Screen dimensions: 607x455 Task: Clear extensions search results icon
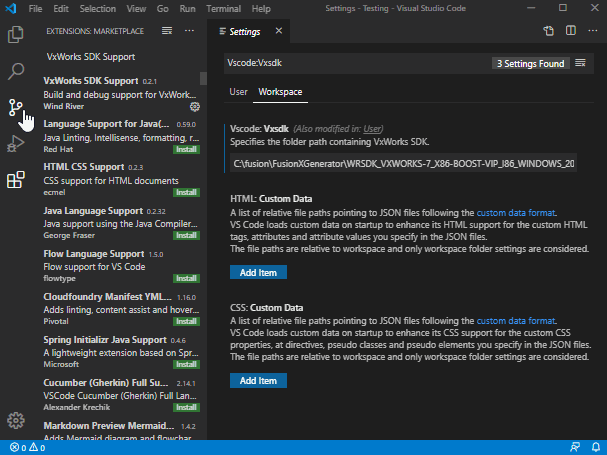tap(167, 31)
